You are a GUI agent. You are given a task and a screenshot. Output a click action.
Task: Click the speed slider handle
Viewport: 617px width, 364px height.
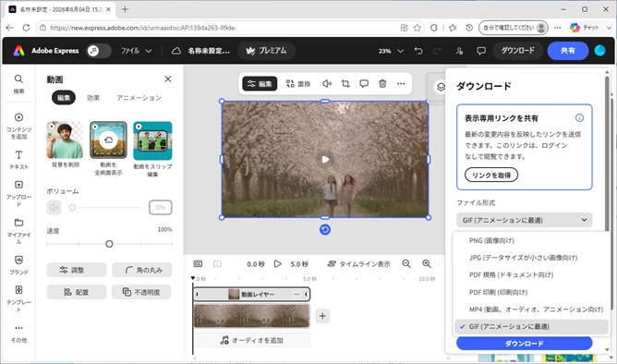tap(109, 244)
